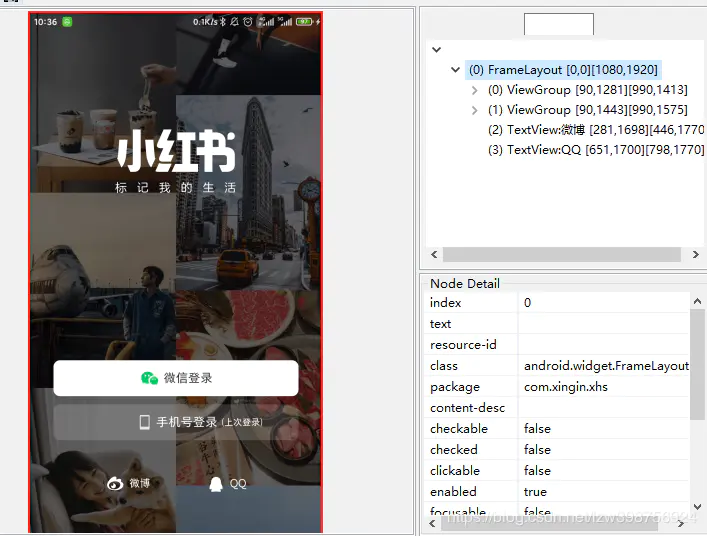This screenshot has width=707, height=536.
Task: Click tree panel scroll left arrow
Action: click(x=434, y=255)
